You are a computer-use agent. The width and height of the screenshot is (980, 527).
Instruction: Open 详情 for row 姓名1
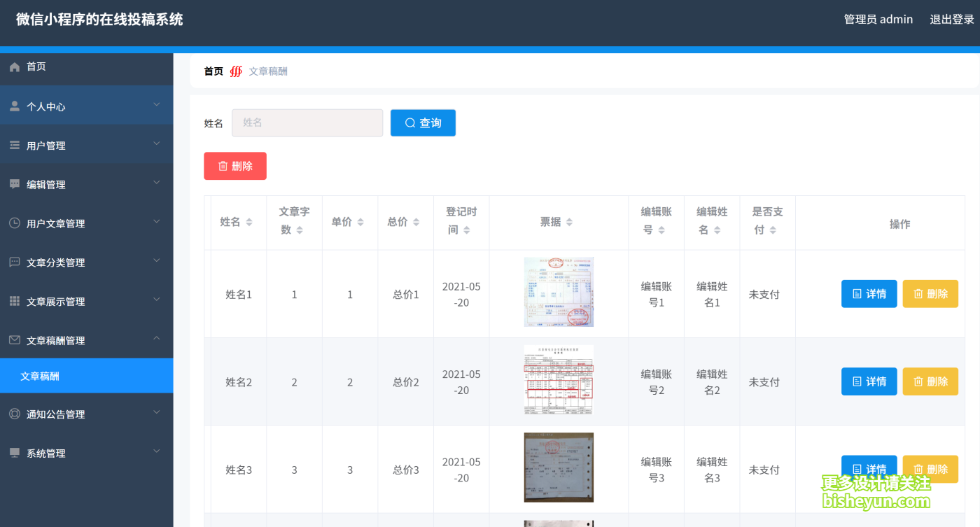pyautogui.click(x=869, y=294)
